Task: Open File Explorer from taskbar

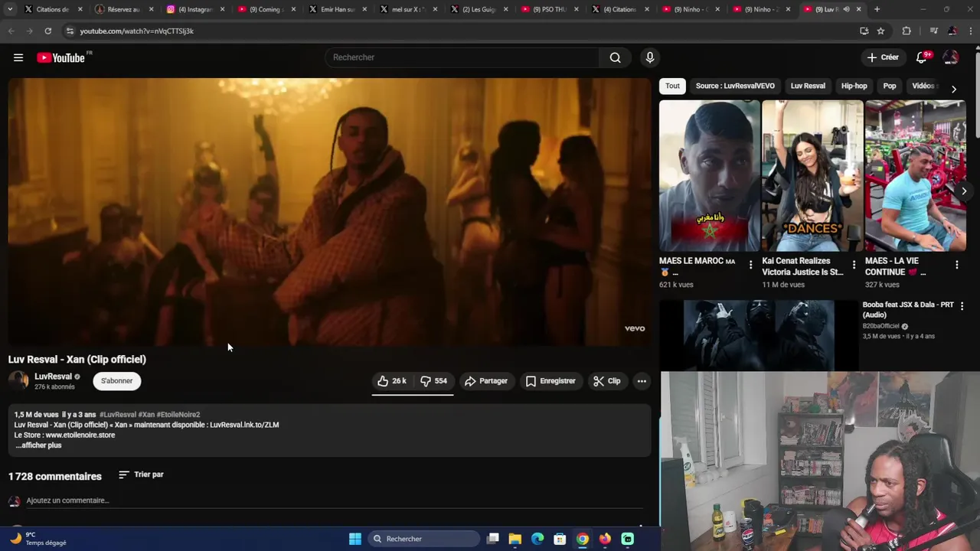Action: (x=515, y=539)
